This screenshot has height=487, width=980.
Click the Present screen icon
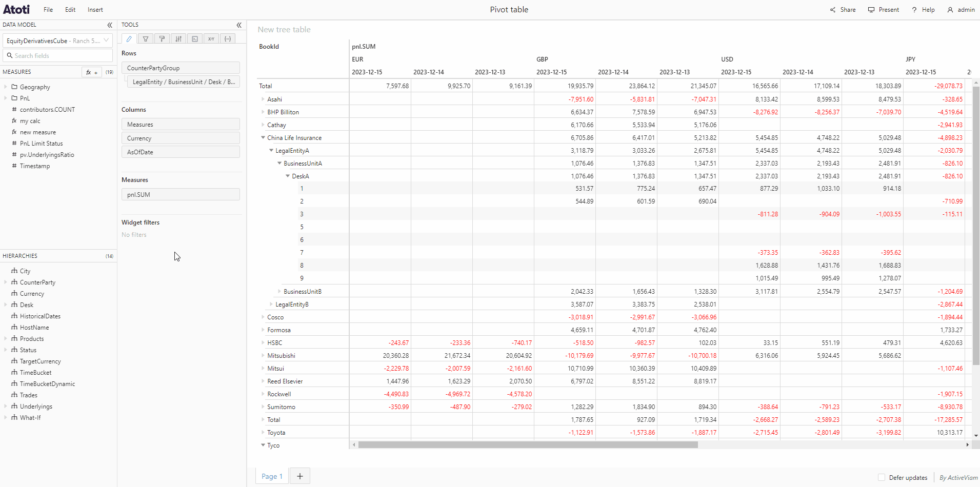click(871, 10)
